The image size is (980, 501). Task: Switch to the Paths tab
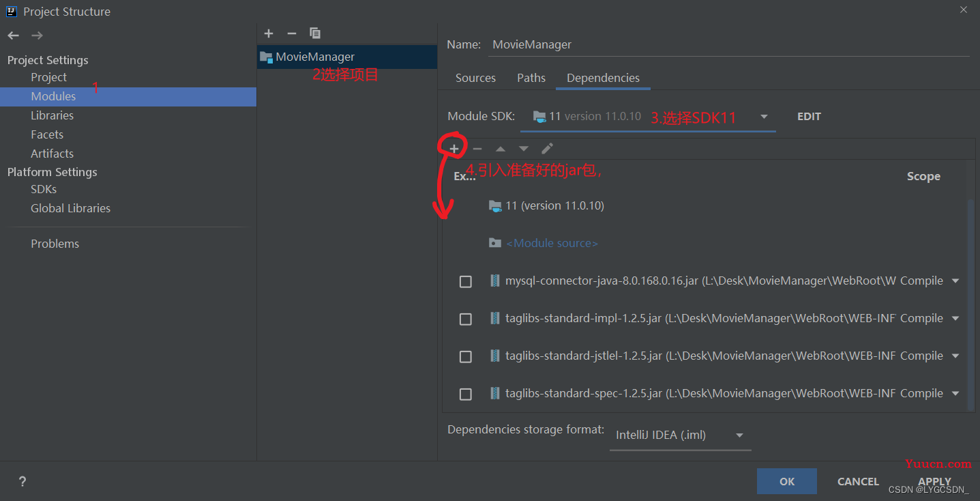[531, 78]
